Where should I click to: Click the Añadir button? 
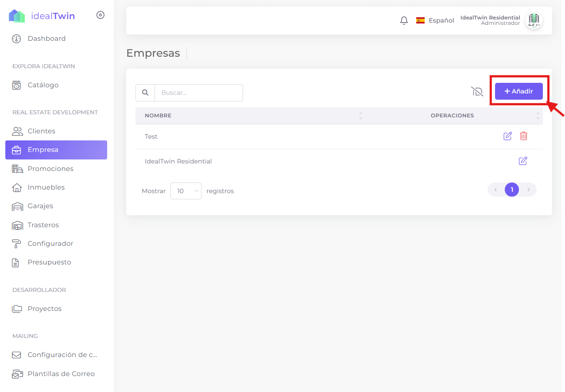[519, 91]
